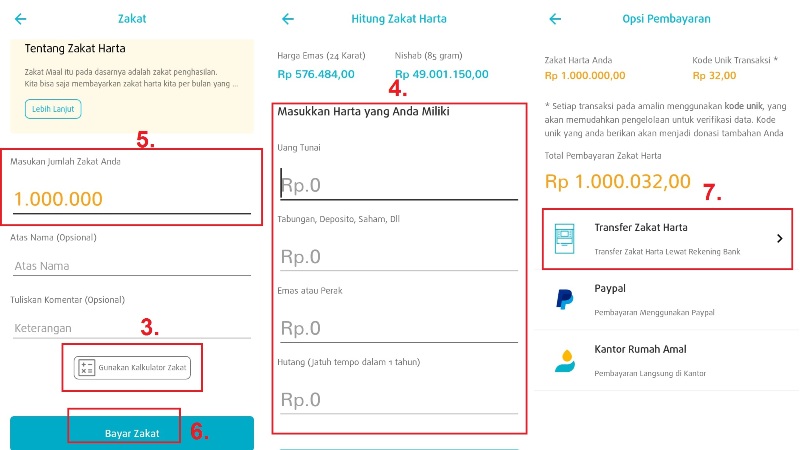
Task: Click the Emas atau Perak amount field
Action: pyautogui.click(x=398, y=328)
